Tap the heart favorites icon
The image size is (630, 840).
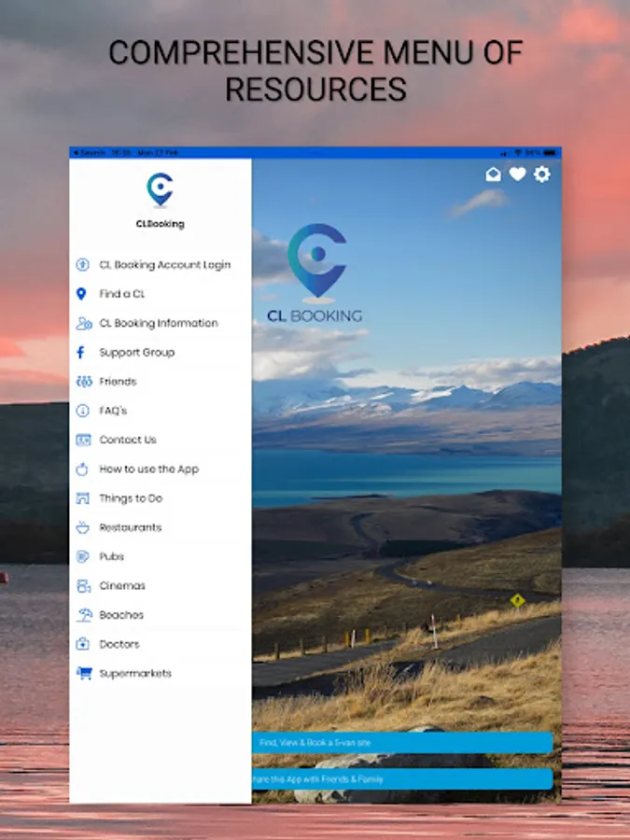[x=517, y=175]
